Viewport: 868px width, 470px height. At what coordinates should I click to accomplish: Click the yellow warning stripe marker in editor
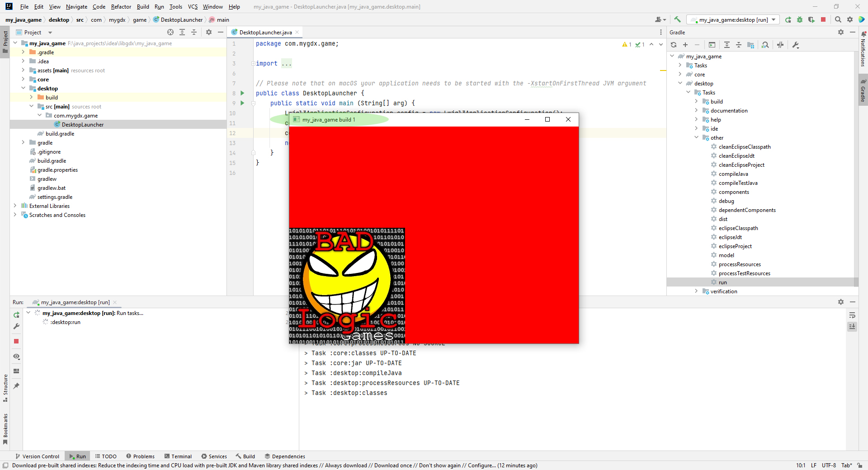[663, 70]
